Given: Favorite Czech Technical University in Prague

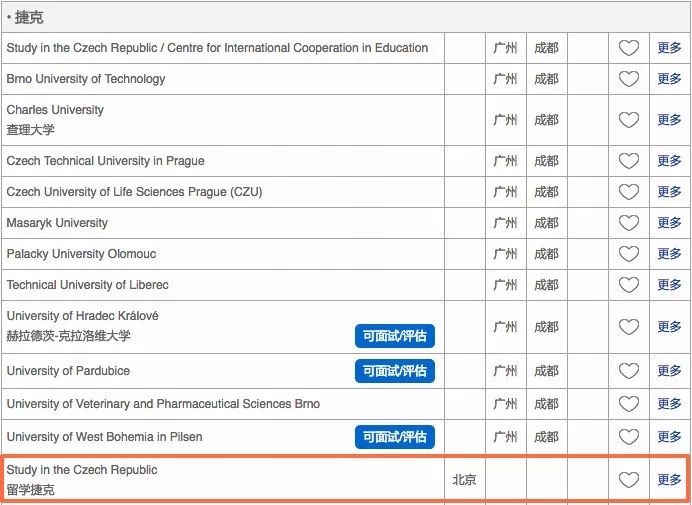Looking at the screenshot, I should click(628, 161).
